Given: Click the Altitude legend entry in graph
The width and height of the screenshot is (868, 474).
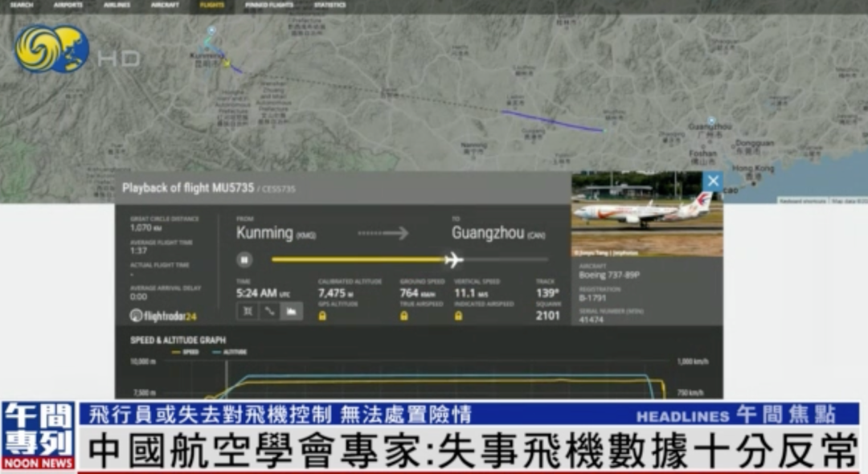Looking at the screenshot, I should pos(229,352).
